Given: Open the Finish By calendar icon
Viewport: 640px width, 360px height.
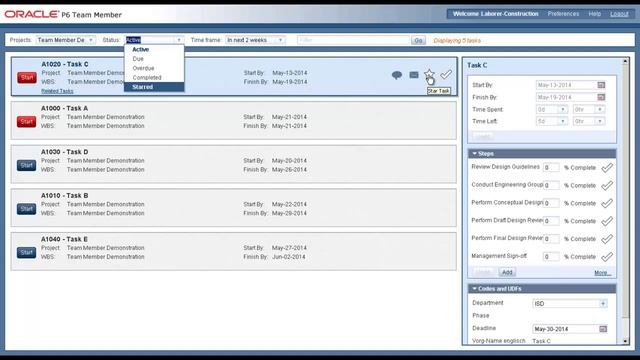Looking at the screenshot, I should pos(601,97).
